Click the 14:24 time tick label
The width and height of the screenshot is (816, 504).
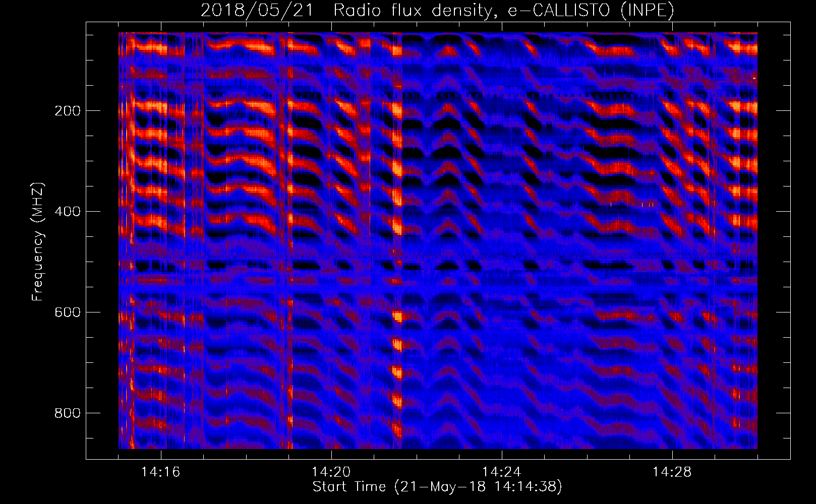(x=502, y=472)
